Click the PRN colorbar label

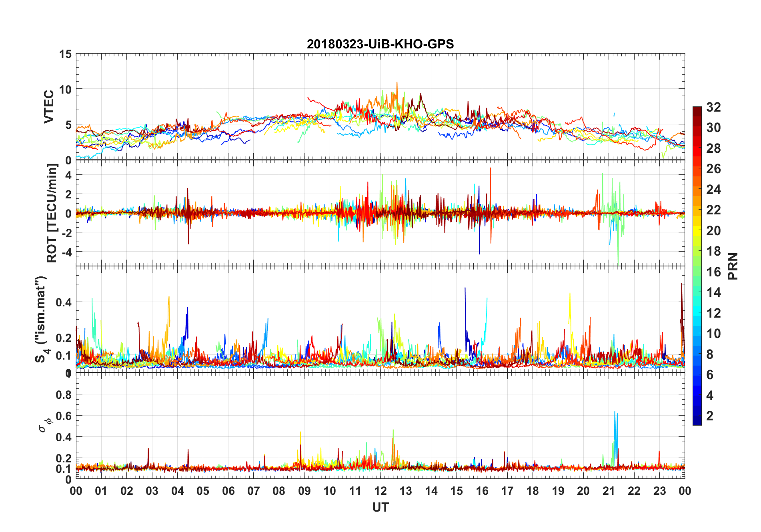733,266
